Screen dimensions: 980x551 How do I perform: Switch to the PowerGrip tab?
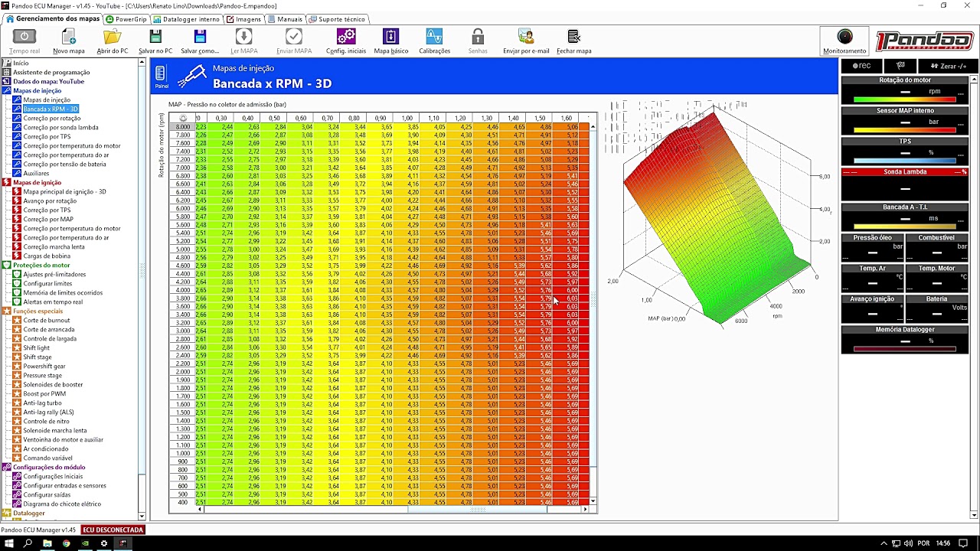point(126,18)
